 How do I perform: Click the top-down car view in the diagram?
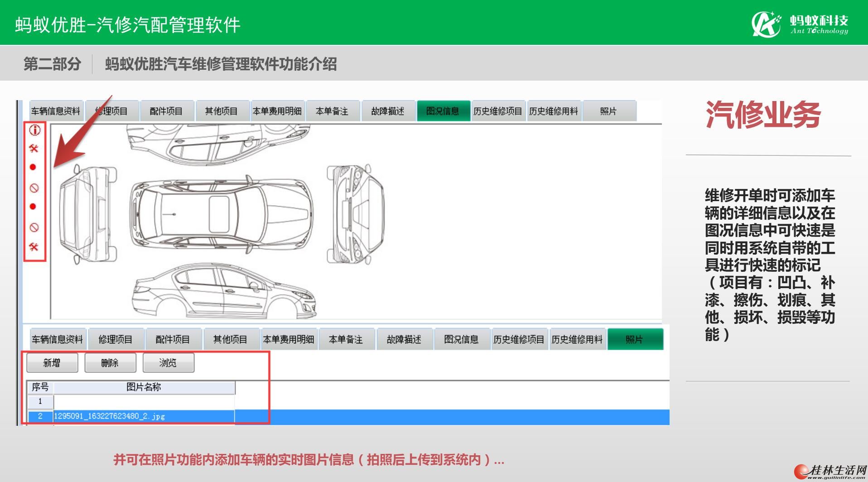[221, 213]
